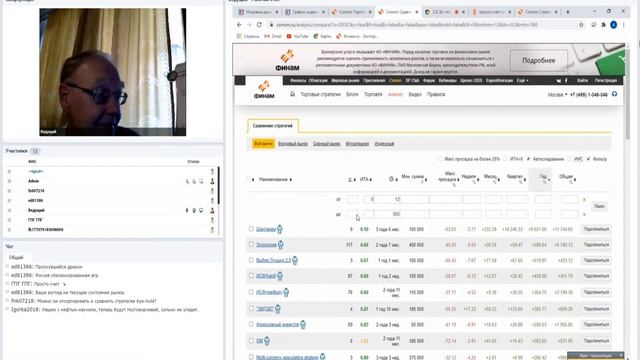Click the headset icon next to the phone number
The image size is (640, 360).
tap(614, 94)
